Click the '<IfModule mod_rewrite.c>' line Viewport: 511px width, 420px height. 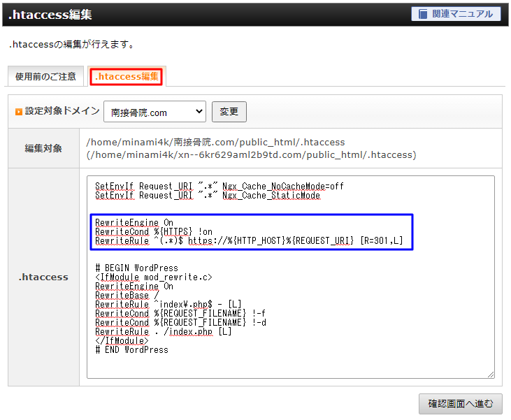[x=154, y=277]
